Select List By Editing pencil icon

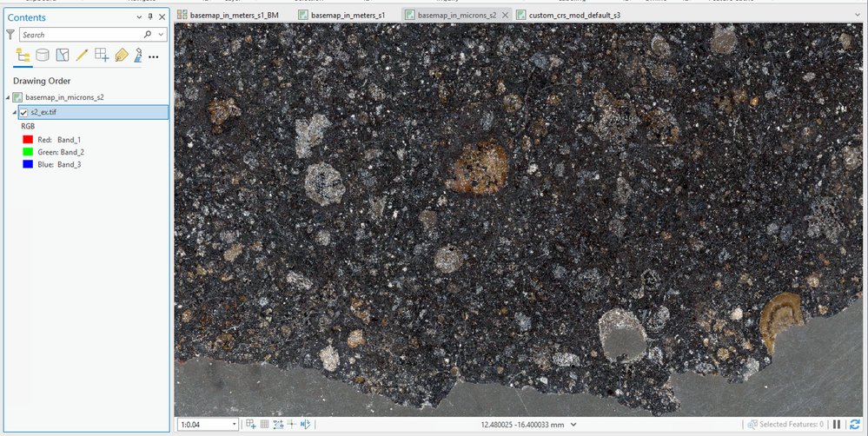(82, 55)
